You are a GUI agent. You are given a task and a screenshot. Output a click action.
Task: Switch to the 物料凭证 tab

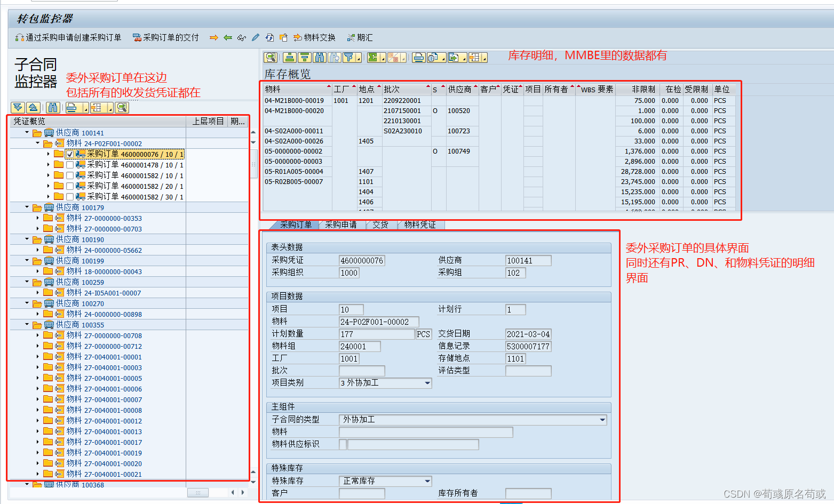420,225
